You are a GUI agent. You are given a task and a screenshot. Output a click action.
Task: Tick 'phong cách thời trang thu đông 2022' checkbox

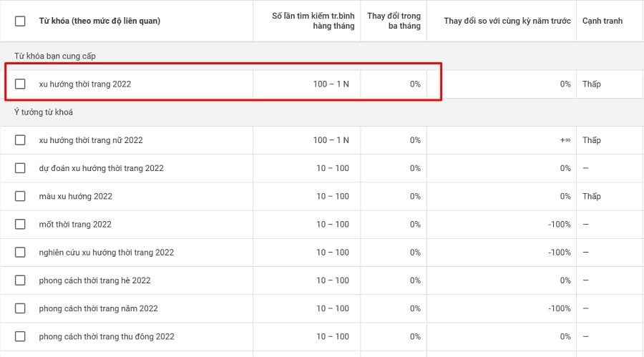coord(20,336)
